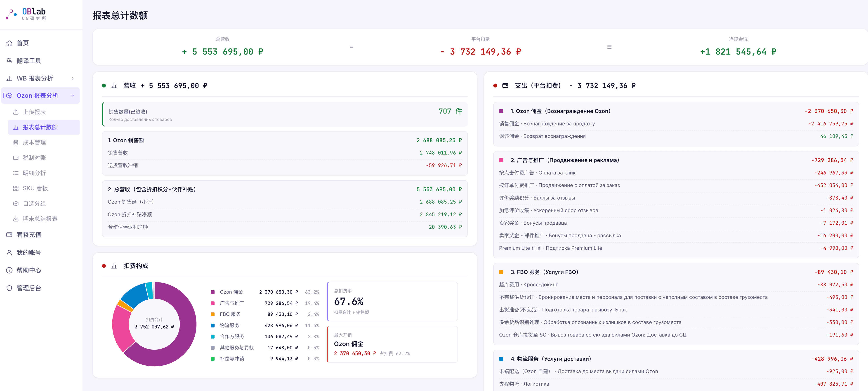The height and width of the screenshot is (391, 868).
Task: Expand the WB 报表分析 submenu chevron
Action: coord(73,78)
